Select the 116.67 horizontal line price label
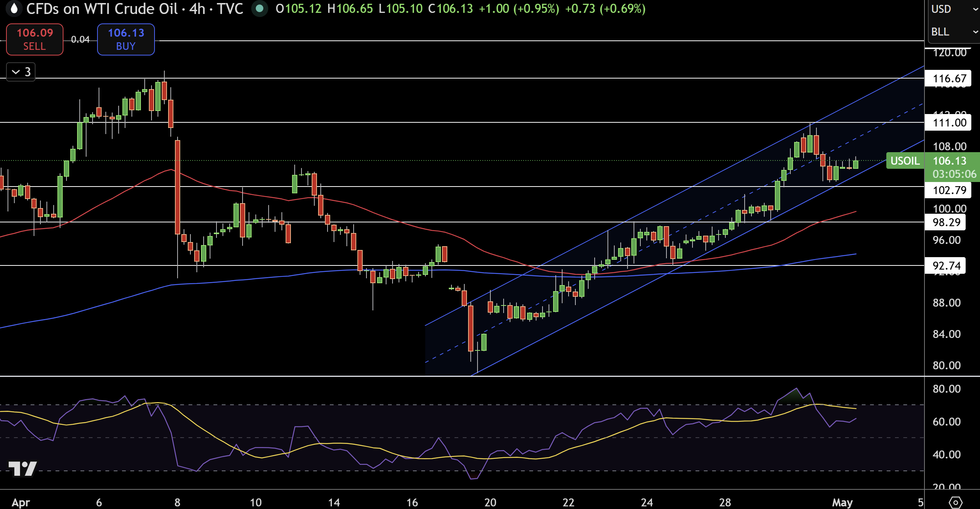Viewport: 980px width, 509px height. click(948, 78)
